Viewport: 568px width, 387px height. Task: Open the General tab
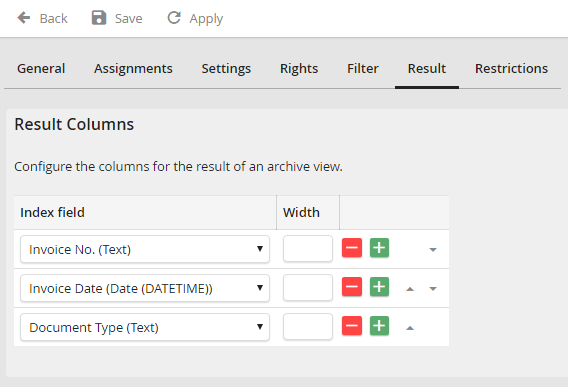tap(41, 68)
